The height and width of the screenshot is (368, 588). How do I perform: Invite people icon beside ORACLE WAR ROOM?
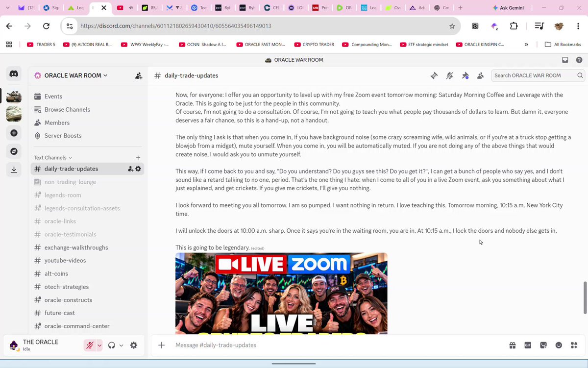pos(139,75)
